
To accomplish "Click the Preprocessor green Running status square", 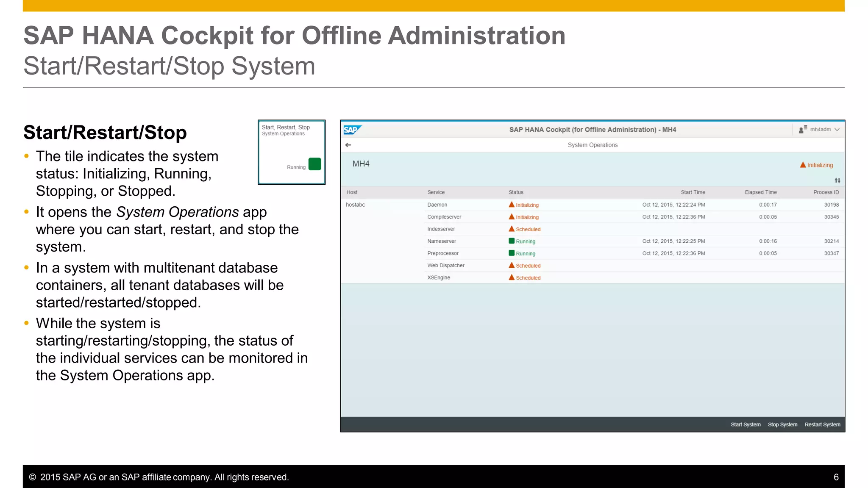I will [x=512, y=253].
